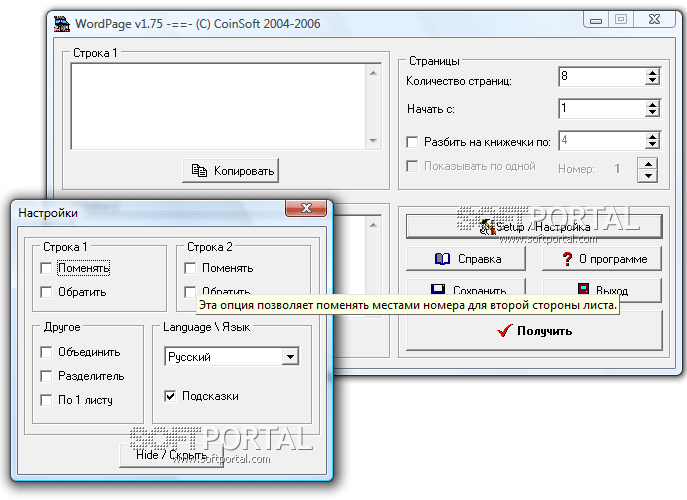Close the Настройки dialog with red X
The width and height of the screenshot is (687, 500).
click(x=306, y=208)
